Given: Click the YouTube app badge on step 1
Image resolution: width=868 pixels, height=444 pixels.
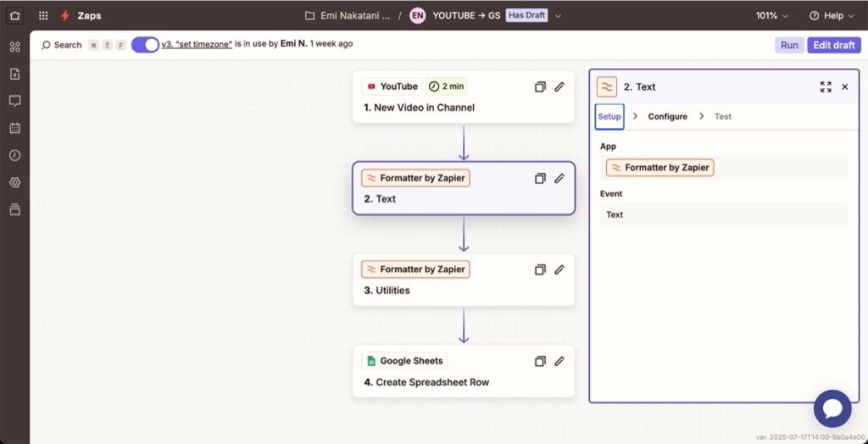Looking at the screenshot, I should (x=392, y=86).
